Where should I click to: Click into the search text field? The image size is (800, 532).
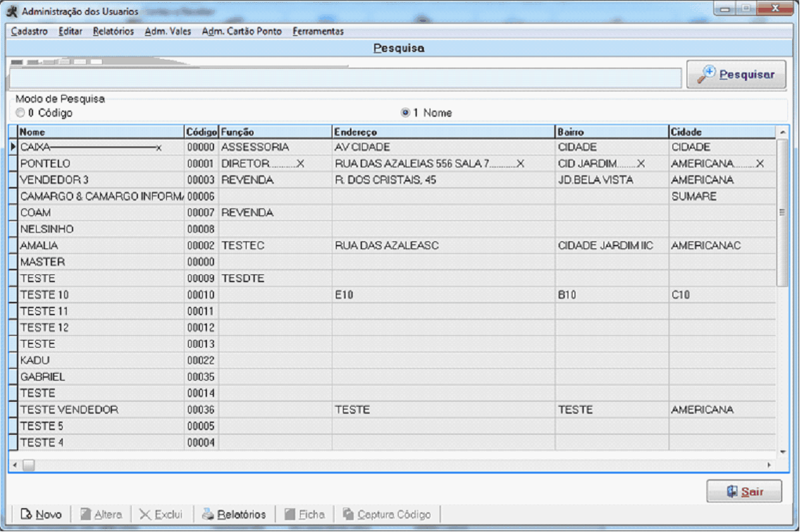pos(345,77)
